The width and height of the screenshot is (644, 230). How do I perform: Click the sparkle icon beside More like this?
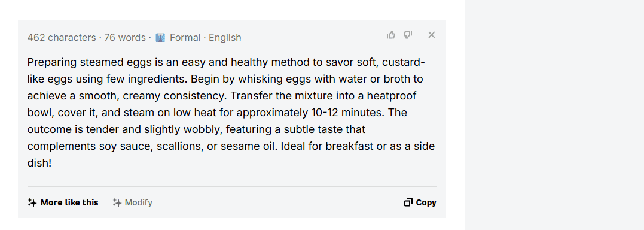pos(32,202)
